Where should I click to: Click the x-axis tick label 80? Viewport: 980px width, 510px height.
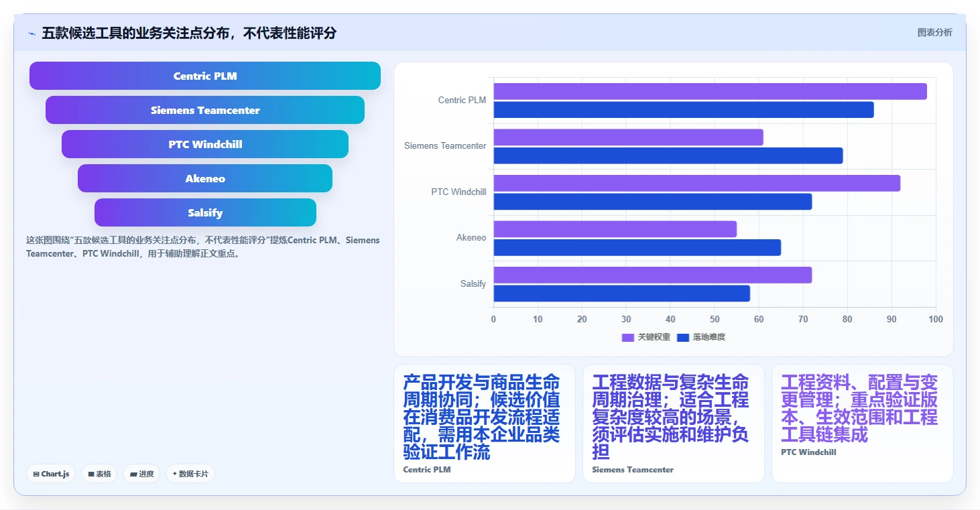coord(848,319)
